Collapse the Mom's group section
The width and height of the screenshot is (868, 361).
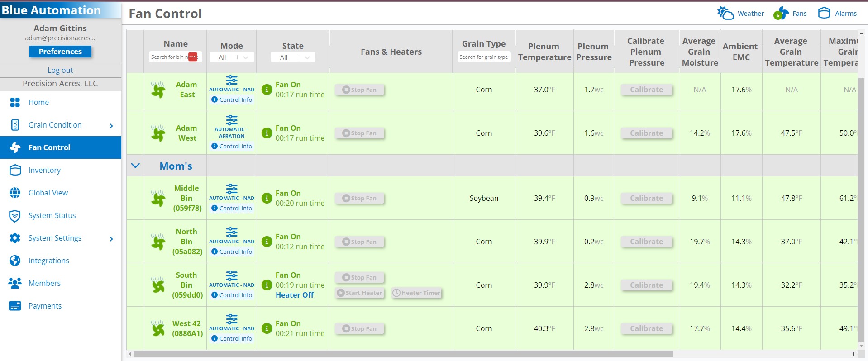[135, 166]
